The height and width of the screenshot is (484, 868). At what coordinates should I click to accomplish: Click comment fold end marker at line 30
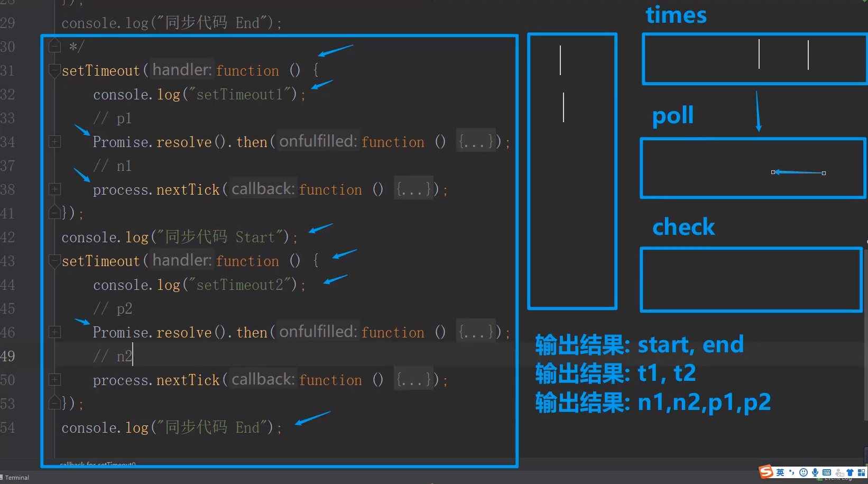point(54,47)
